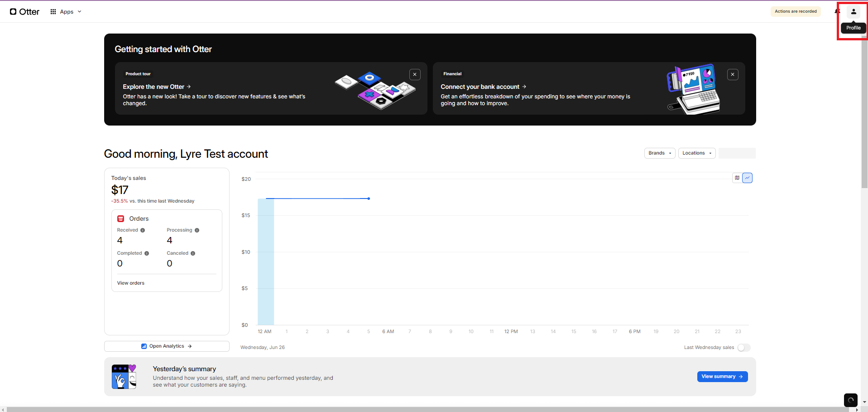The height and width of the screenshot is (412, 868).
Task: Open the Locations filter dropdown
Action: [696, 153]
